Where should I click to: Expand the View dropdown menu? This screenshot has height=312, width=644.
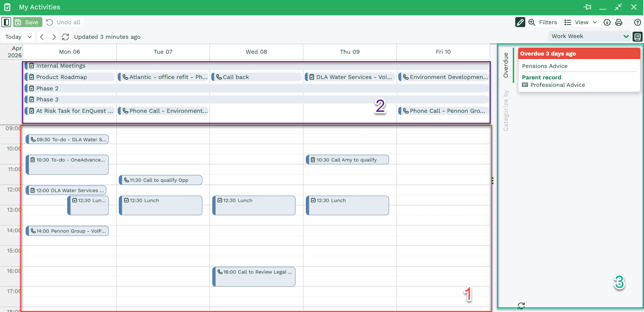581,22
